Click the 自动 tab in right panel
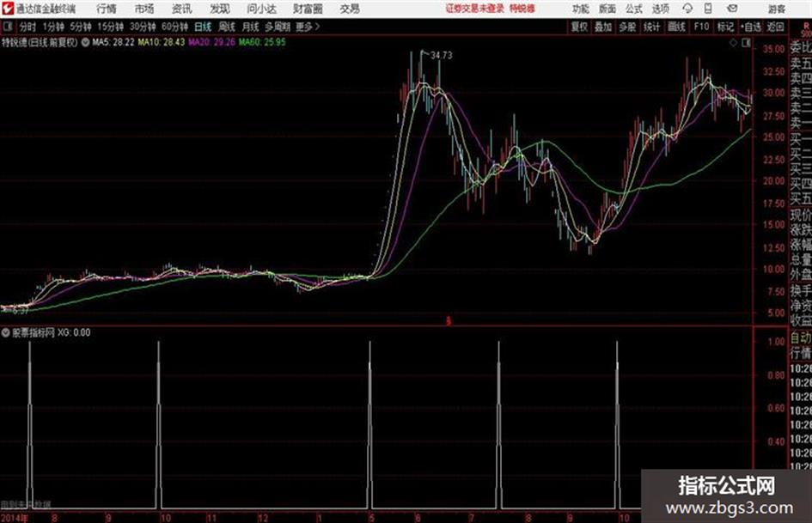Image resolution: width=812 pixels, height=523 pixels. click(801, 338)
